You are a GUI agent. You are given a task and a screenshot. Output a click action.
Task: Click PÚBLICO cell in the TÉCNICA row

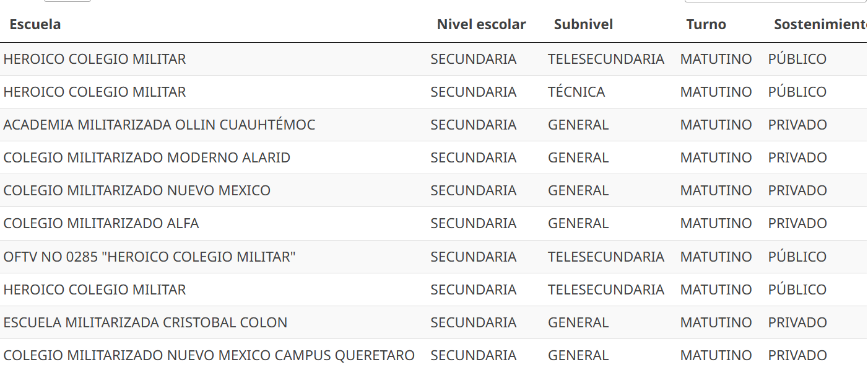click(797, 92)
